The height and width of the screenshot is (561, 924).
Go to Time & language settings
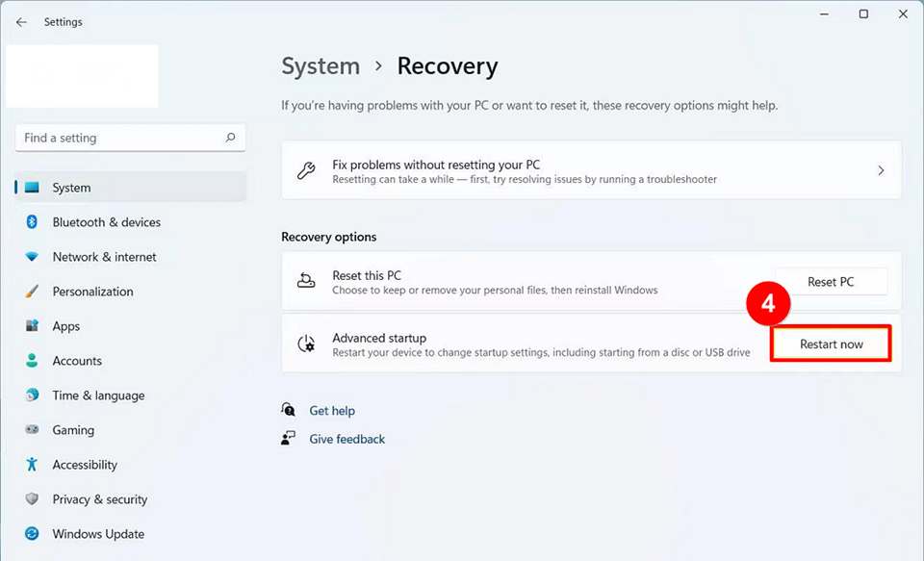tap(98, 395)
